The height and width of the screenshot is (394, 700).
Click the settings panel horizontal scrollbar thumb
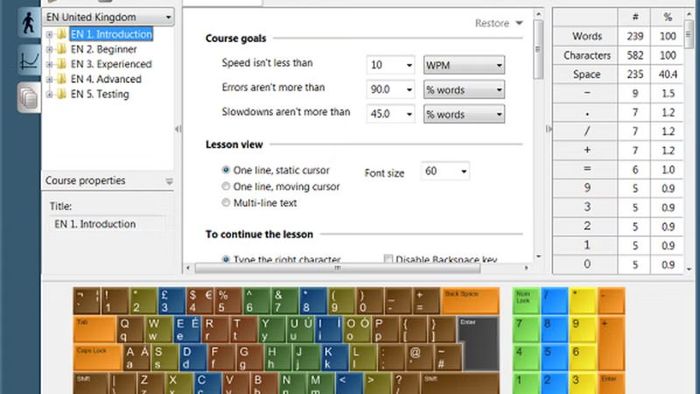338,268
